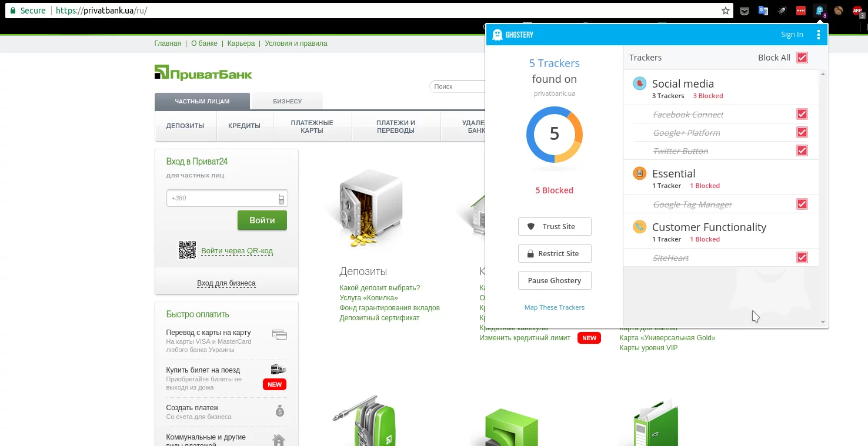Click the phone icon in login field
Screen dimensions: 868x446
click(x=281, y=199)
